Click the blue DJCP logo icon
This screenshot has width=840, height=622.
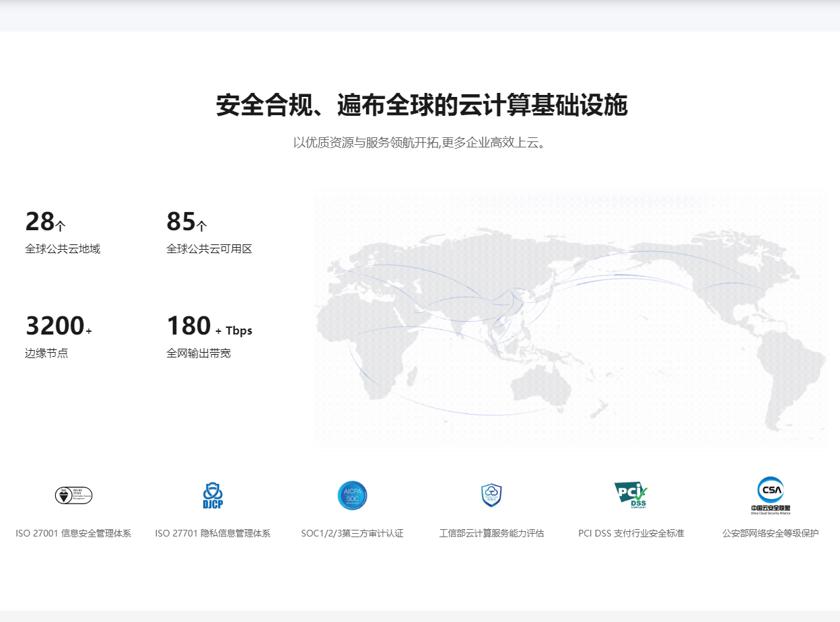click(x=213, y=495)
